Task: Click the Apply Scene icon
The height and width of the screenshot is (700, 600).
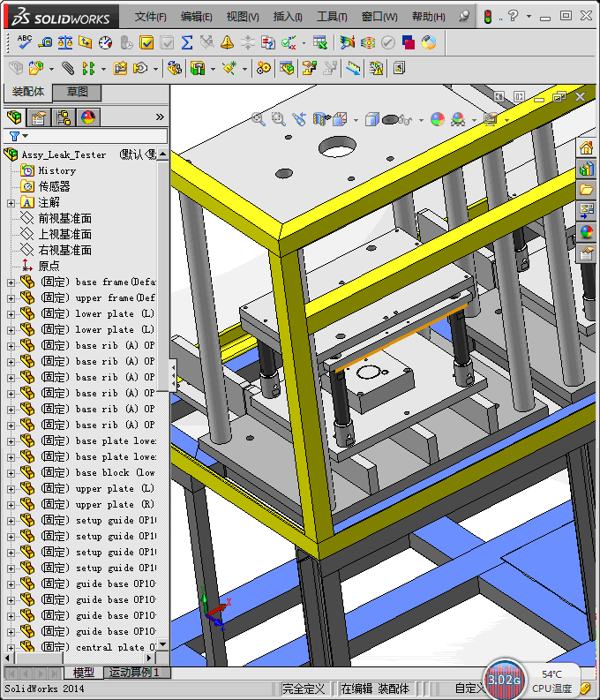Action: [x=458, y=119]
